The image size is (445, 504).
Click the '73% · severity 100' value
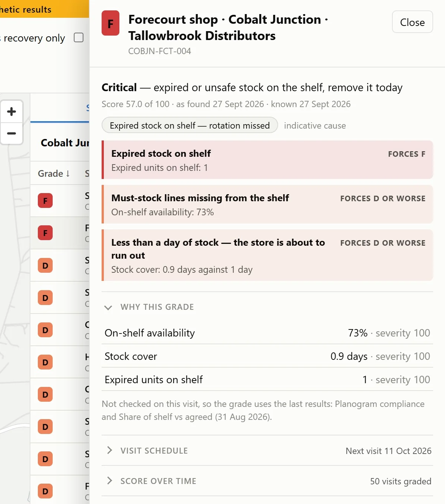click(389, 333)
